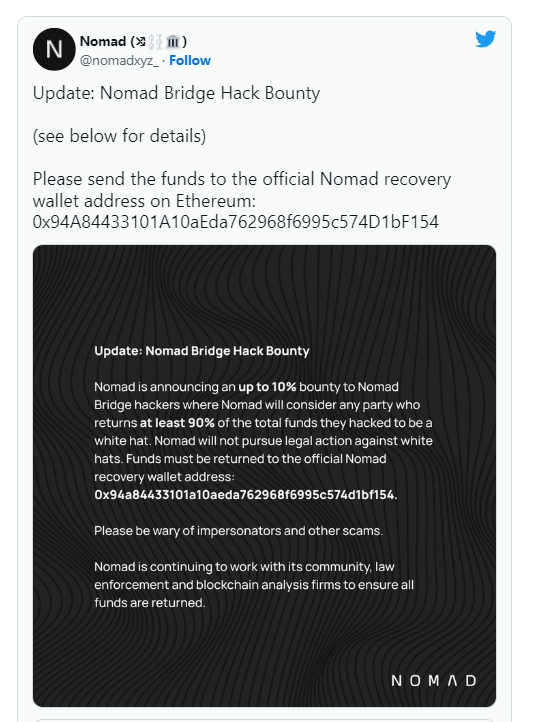Open the @nomadxyz_ handle

tap(119, 60)
